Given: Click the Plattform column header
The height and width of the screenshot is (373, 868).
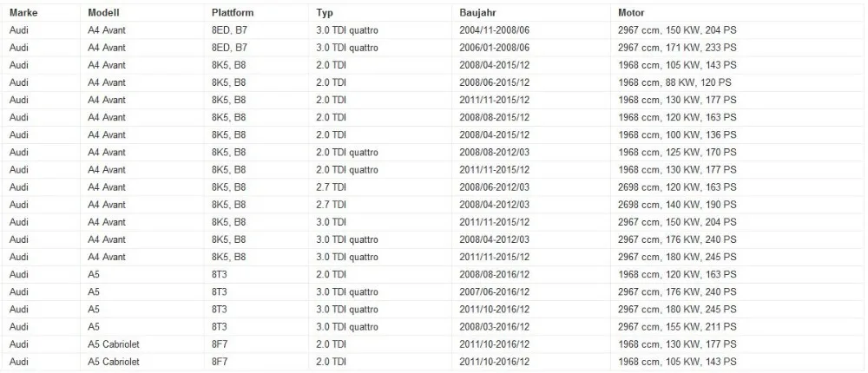Looking at the screenshot, I should 233,13.
